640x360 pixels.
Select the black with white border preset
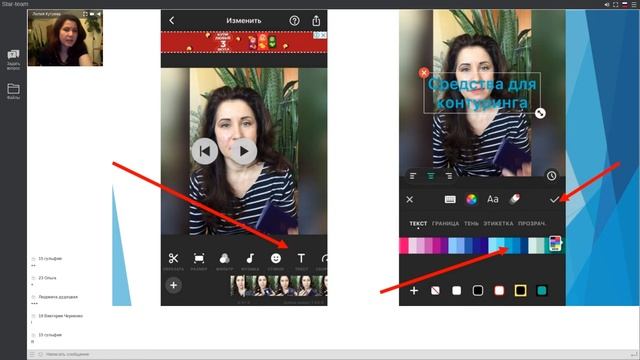(478, 291)
